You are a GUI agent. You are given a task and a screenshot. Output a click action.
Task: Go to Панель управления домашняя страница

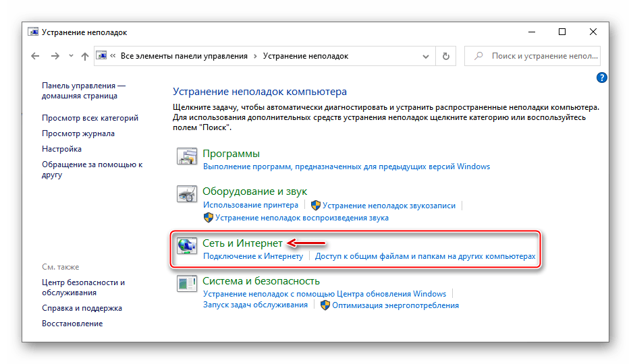(83, 90)
